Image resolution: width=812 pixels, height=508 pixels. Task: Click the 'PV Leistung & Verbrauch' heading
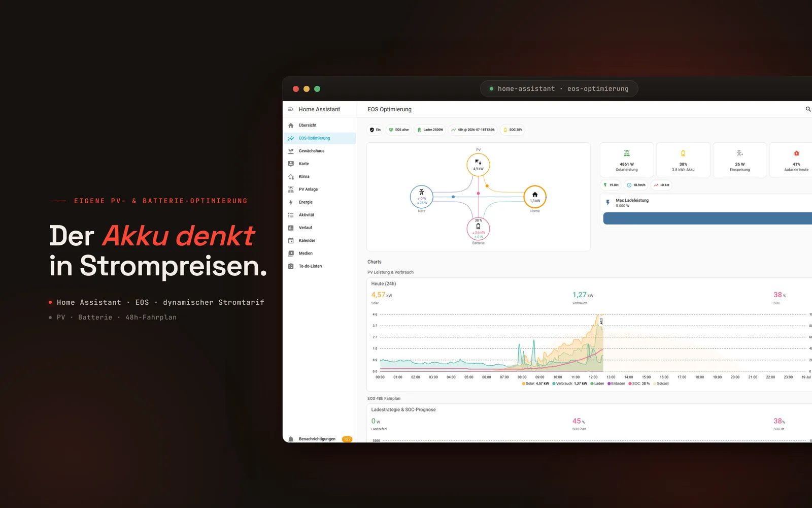[391, 272]
